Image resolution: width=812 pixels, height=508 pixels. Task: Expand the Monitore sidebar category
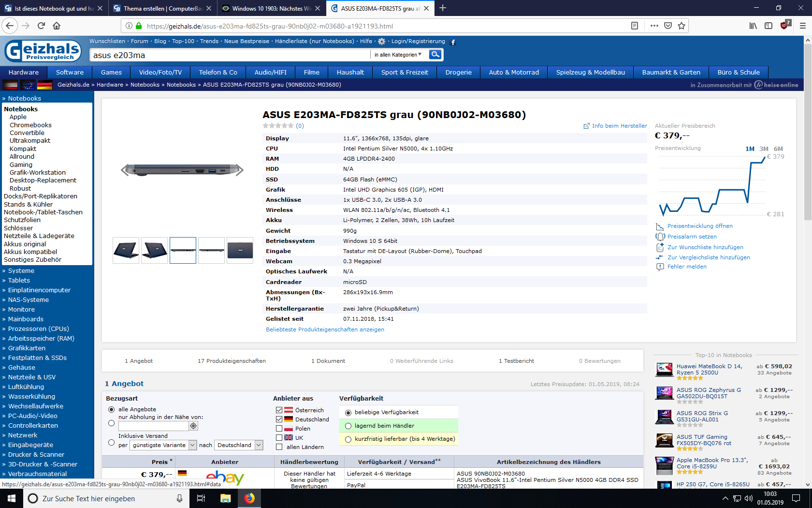[x=21, y=310]
